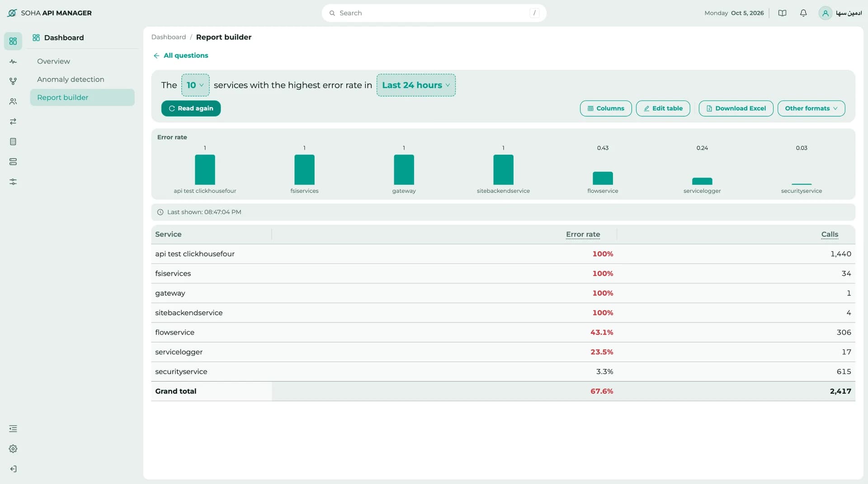Open the Columns button
Screen dimensions: 868x484
606,109
